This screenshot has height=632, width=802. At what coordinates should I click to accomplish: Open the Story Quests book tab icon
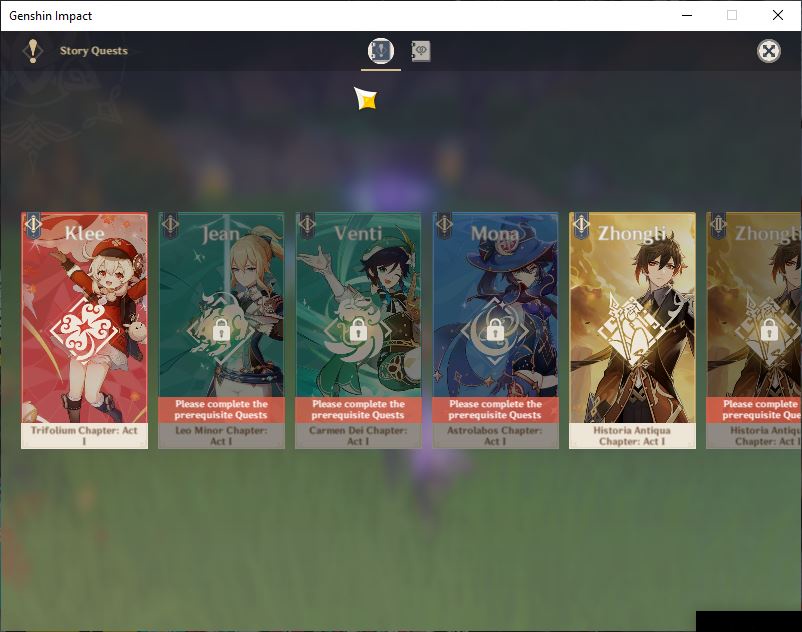click(381, 51)
